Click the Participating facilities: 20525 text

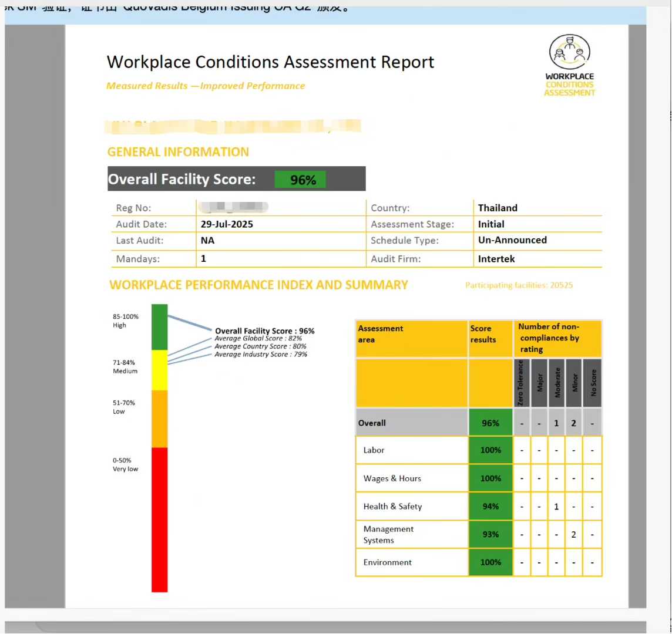click(519, 285)
